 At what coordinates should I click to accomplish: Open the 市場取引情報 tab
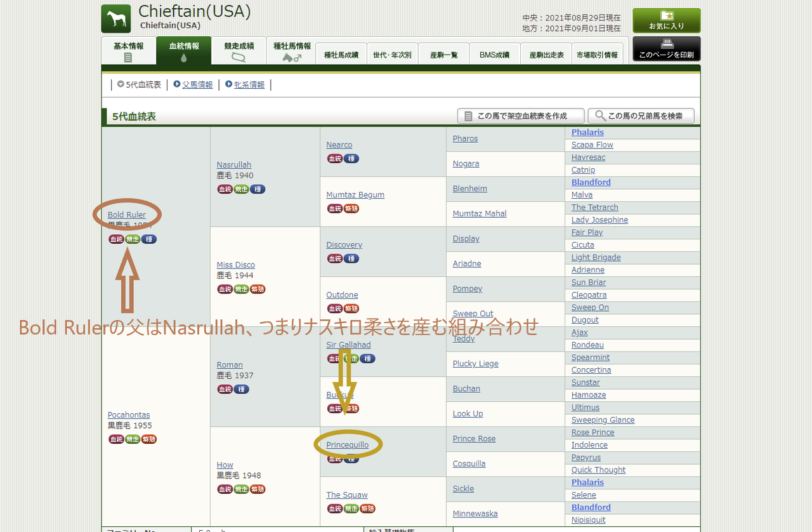(597, 55)
